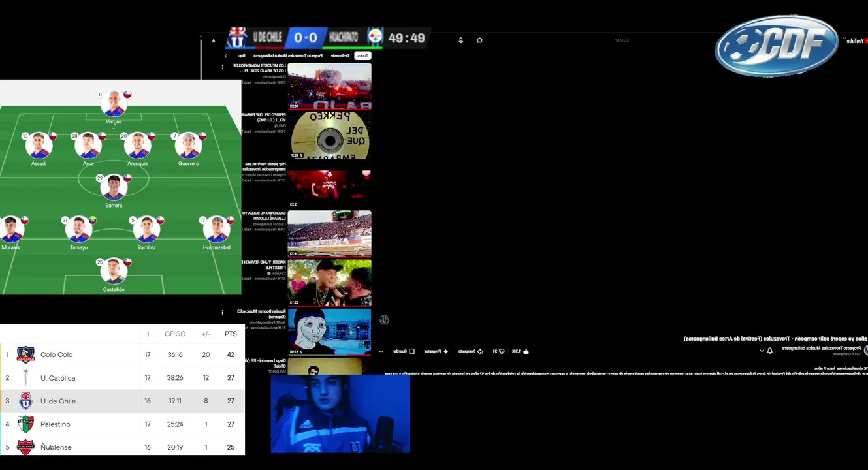Play the red concert thumbnail for Hoy puedo morir

click(330, 184)
